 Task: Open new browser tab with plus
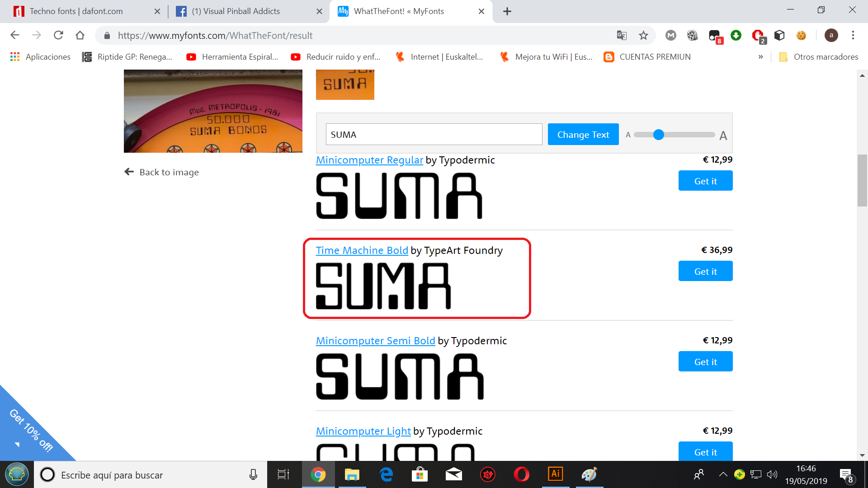coord(507,11)
